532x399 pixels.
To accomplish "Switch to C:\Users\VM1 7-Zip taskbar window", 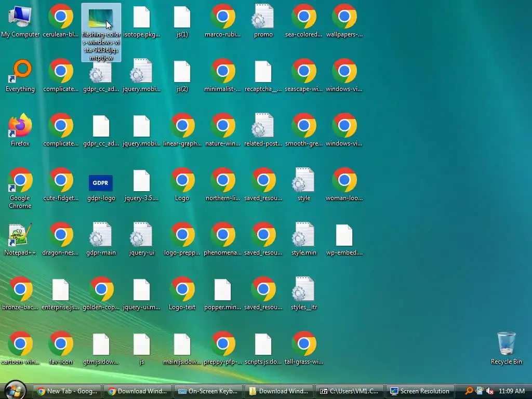I will [x=350, y=391].
